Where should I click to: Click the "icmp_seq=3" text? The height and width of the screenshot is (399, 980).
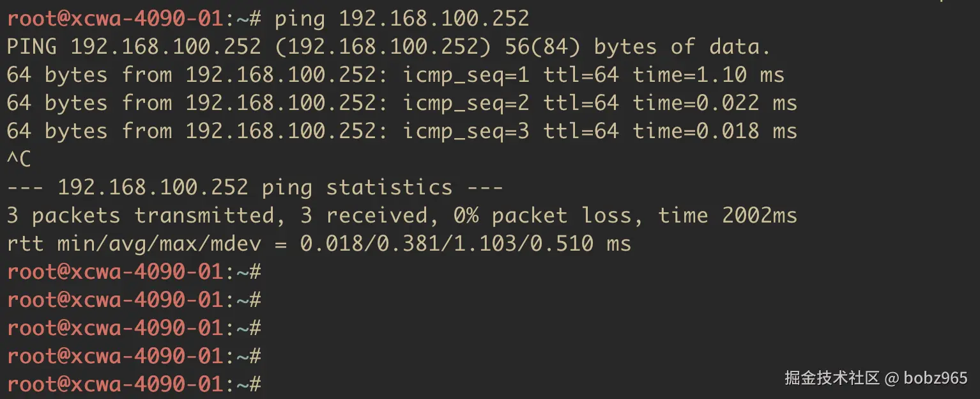(466, 131)
